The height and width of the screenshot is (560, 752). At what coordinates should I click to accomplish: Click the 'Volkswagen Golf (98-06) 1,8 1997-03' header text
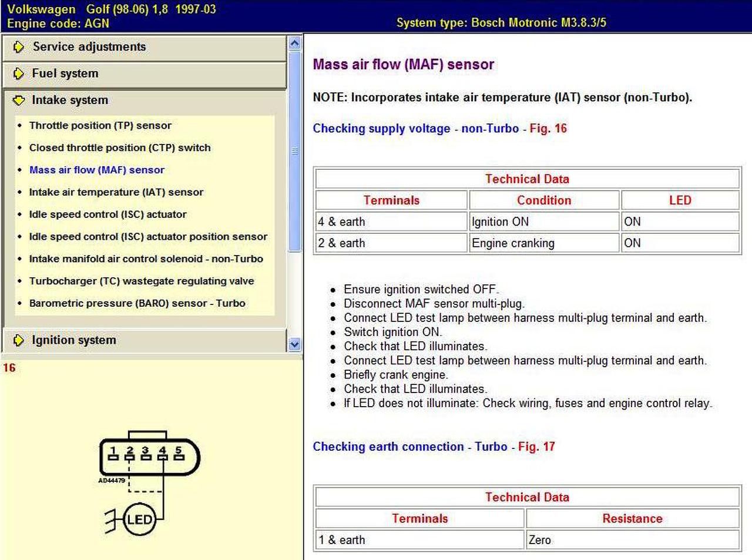(112, 9)
